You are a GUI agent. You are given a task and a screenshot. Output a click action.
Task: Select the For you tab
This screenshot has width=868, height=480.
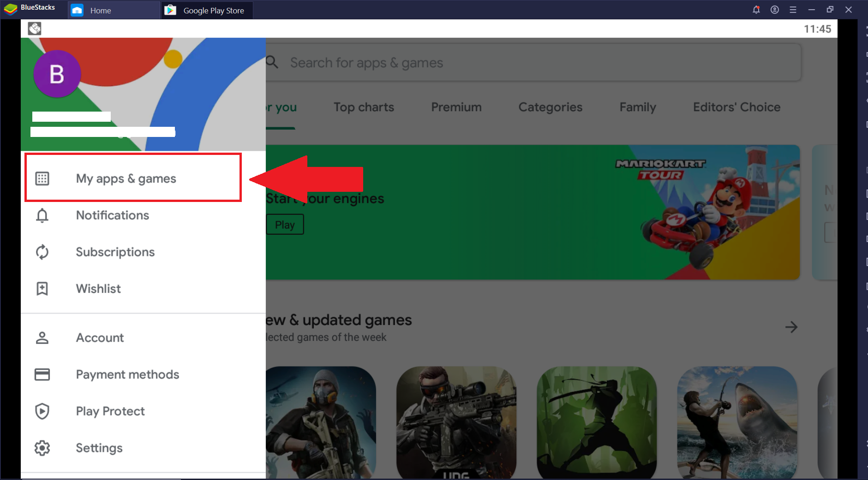[x=281, y=107]
